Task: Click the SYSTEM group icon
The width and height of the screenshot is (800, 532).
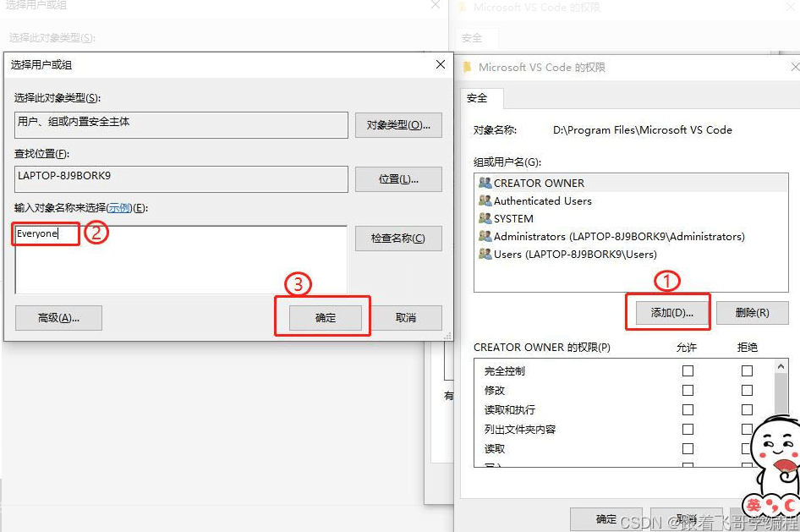Action: (x=485, y=218)
